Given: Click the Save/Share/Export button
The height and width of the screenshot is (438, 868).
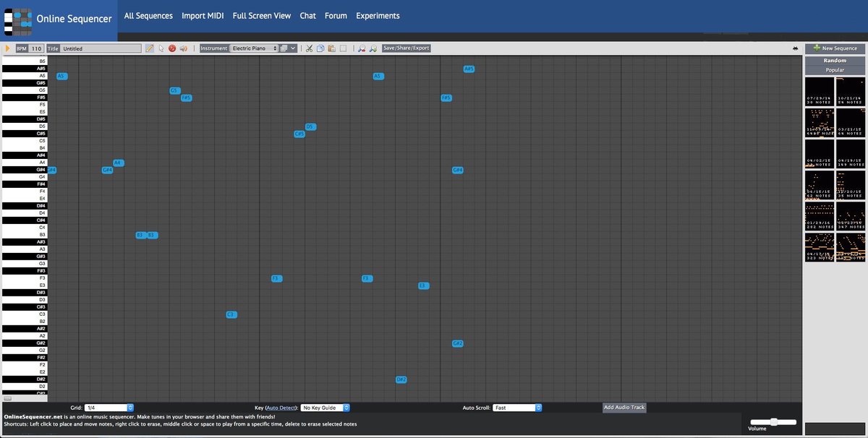Looking at the screenshot, I should (x=407, y=48).
